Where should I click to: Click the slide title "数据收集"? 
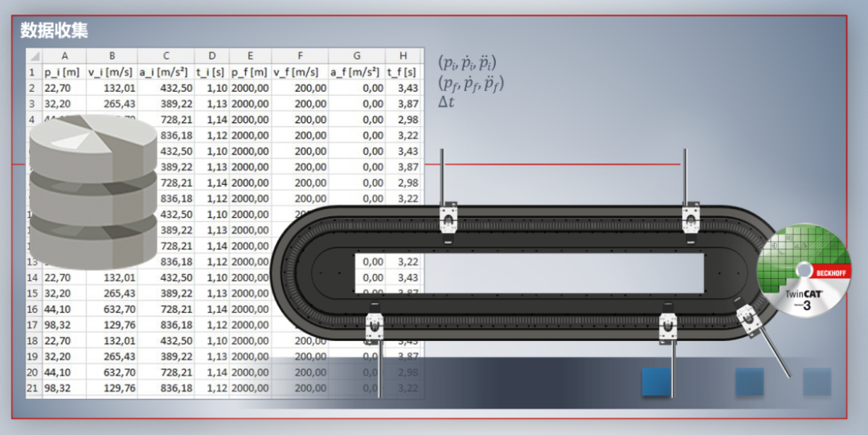coord(55,30)
